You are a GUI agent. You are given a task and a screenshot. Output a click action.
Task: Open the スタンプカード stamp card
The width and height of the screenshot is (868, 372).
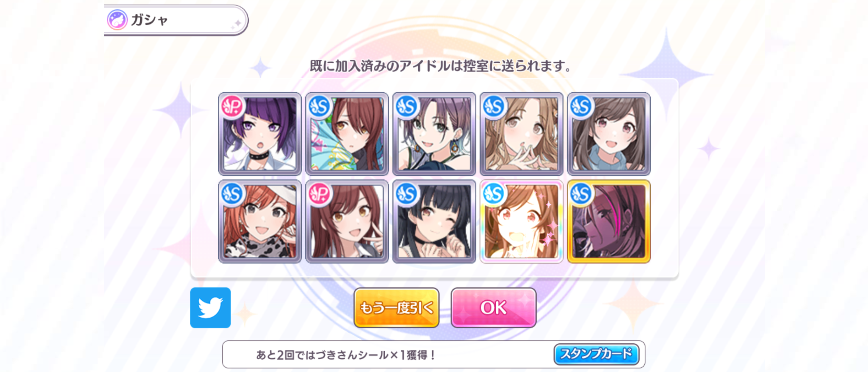pyautogui.click(x=596, y=354)
